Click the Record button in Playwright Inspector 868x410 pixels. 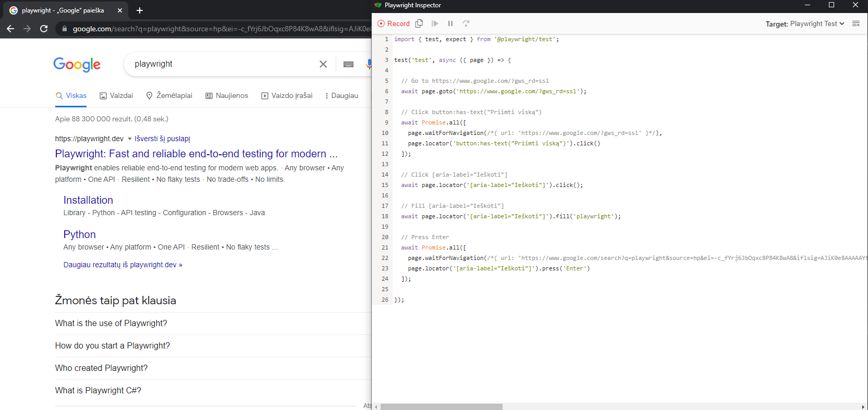(x=394, y=23)
